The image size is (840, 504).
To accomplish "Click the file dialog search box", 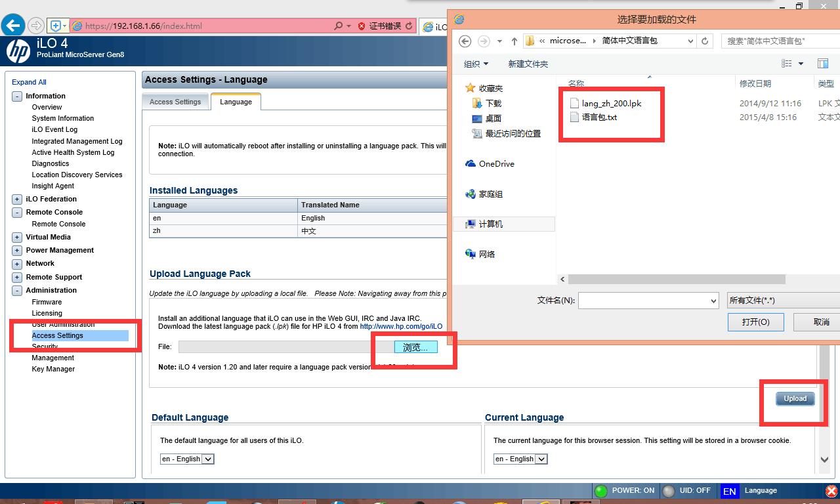I will [x=780, y=41].
